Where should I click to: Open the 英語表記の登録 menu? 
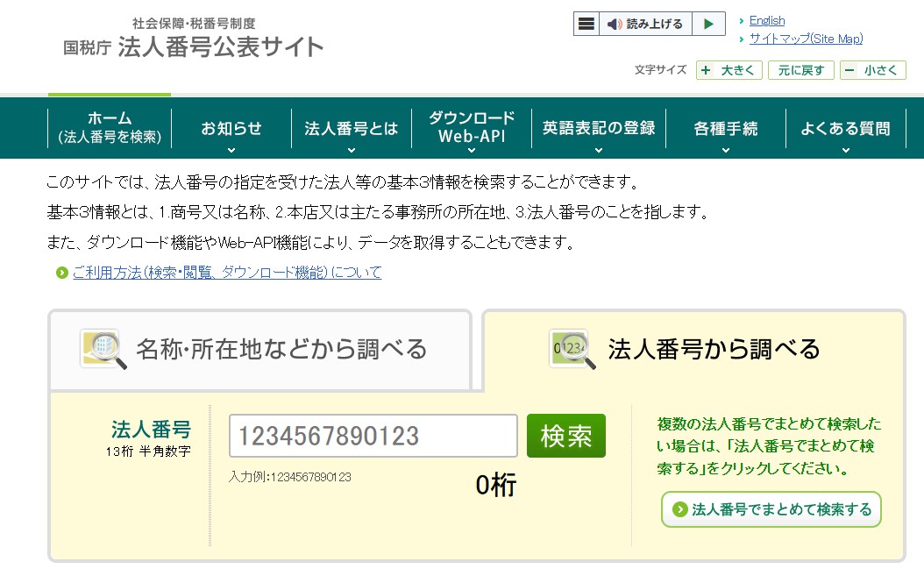(599, 130)
